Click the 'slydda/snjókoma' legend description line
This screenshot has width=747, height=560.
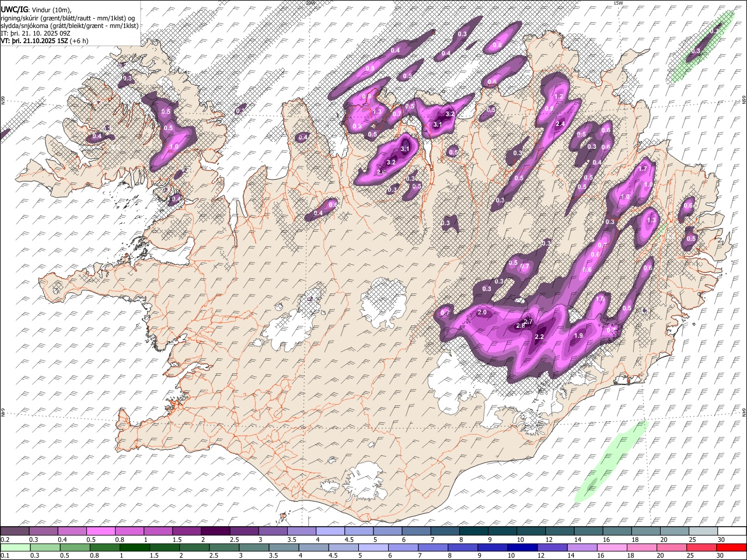(x=70, y=26)
